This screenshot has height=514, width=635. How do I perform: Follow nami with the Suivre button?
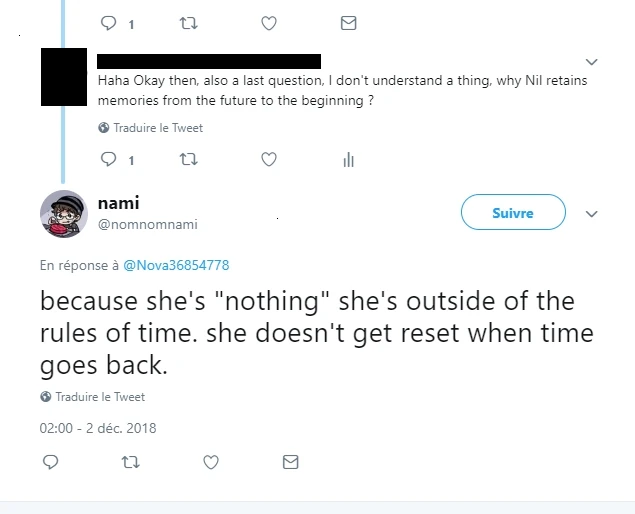click(513, 213)
